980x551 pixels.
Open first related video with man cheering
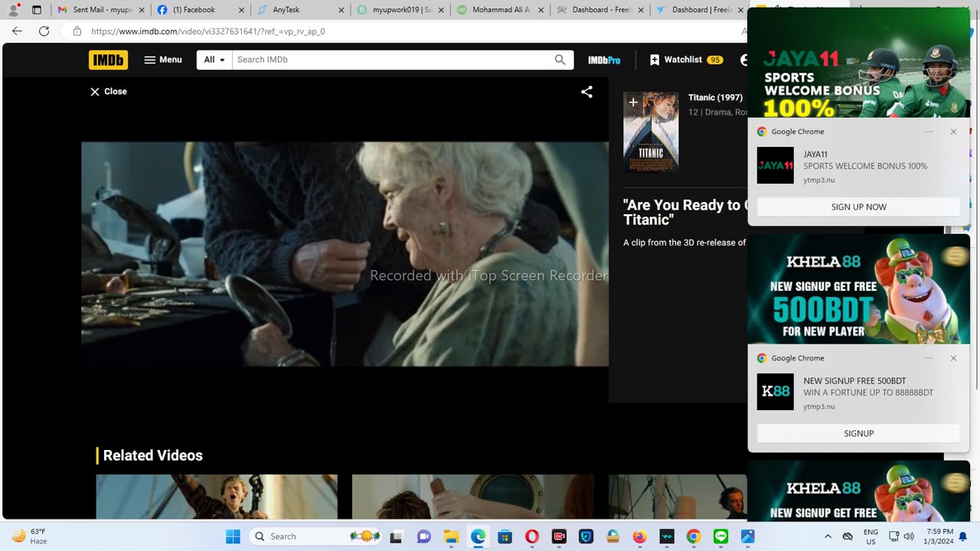[x=217, y=497]
